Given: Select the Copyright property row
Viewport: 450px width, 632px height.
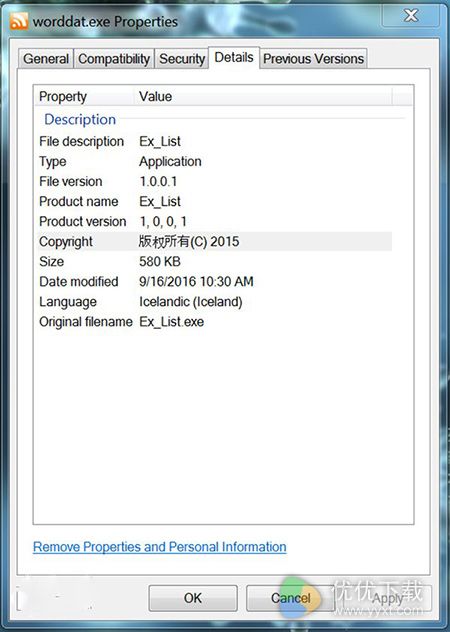Looking at the screenshot, I should coord(214,241).
